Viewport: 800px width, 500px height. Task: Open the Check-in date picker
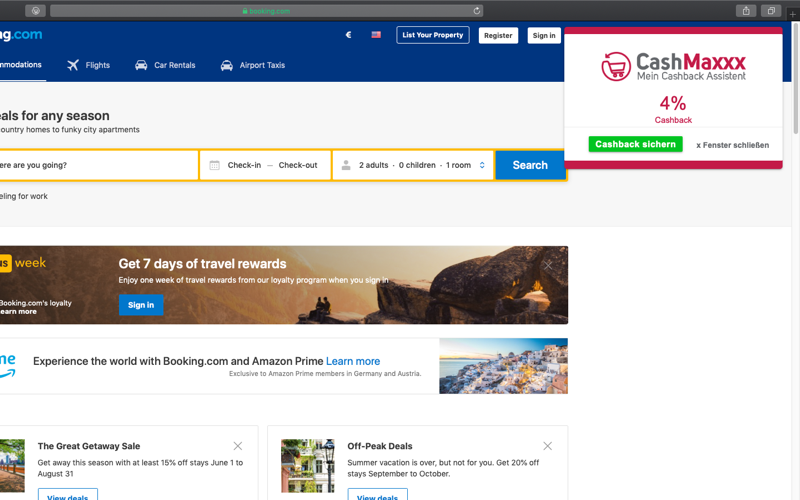pyautogui.click(x=244, y=165)
